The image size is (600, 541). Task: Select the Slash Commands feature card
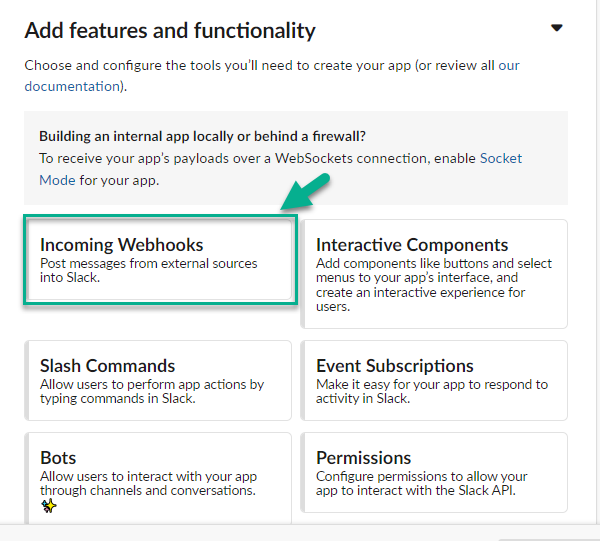click(x=158, y=380)
